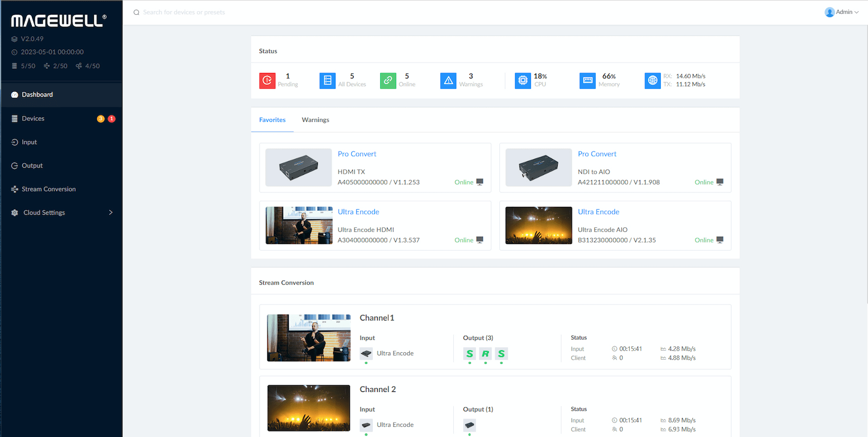Screen dimensions: 868x437
Task: Click serial B313230000000 / V2.1.35
Action: click(x=616, y=240)
